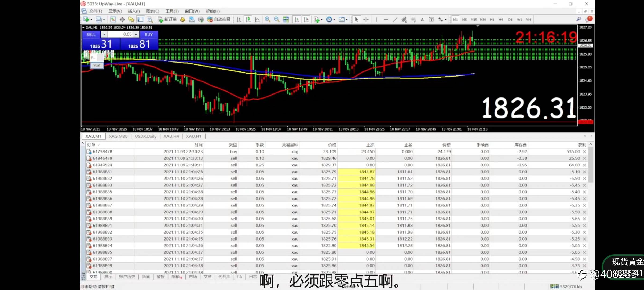Image resolution: width=644 pixels, height=290 pixels.
Task: Switch chart to candlestick mode
Action: tap(248, 19)
